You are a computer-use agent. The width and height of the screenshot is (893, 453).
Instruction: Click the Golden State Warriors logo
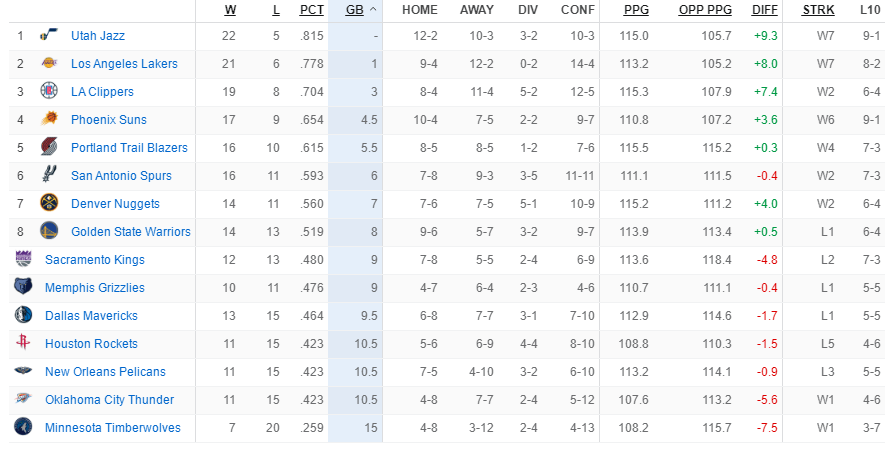point(48,232)
